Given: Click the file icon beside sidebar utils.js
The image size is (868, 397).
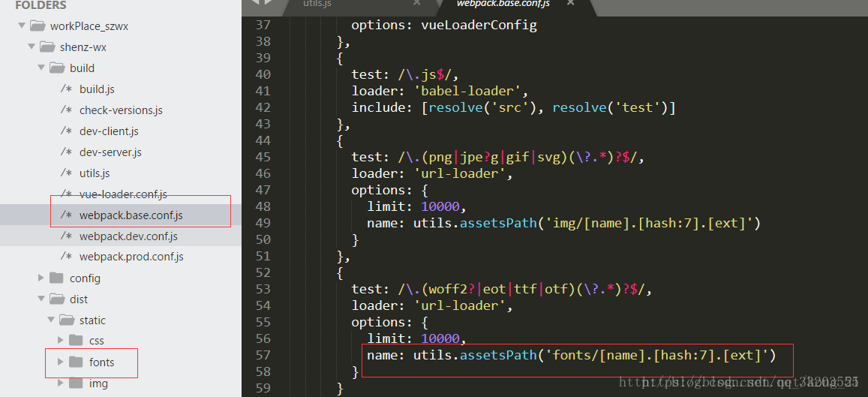Looking at the screenshot, I should (x=67, y=173).
